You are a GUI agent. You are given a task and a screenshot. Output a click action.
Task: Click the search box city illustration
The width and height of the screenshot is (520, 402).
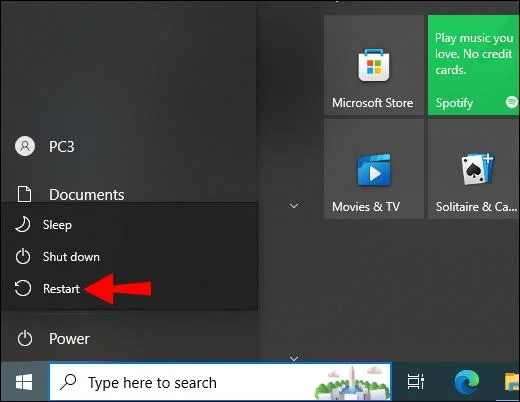pyautogui.click(x=352, y=383)
